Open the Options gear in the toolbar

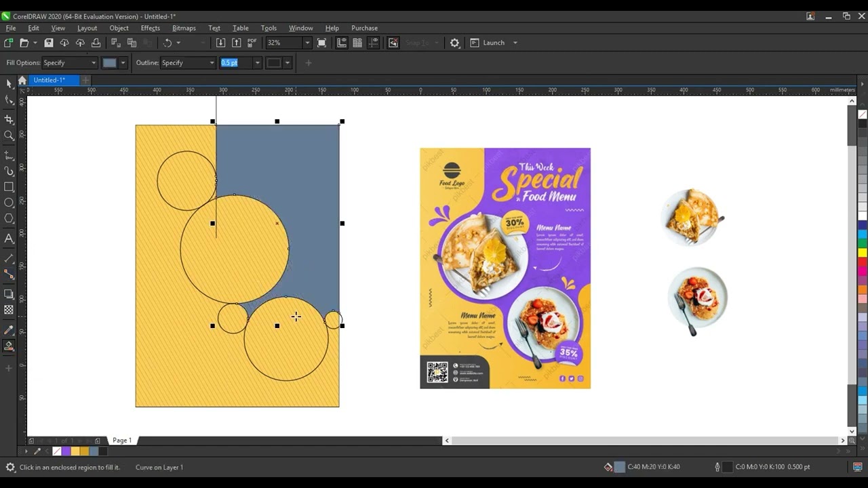454,43
